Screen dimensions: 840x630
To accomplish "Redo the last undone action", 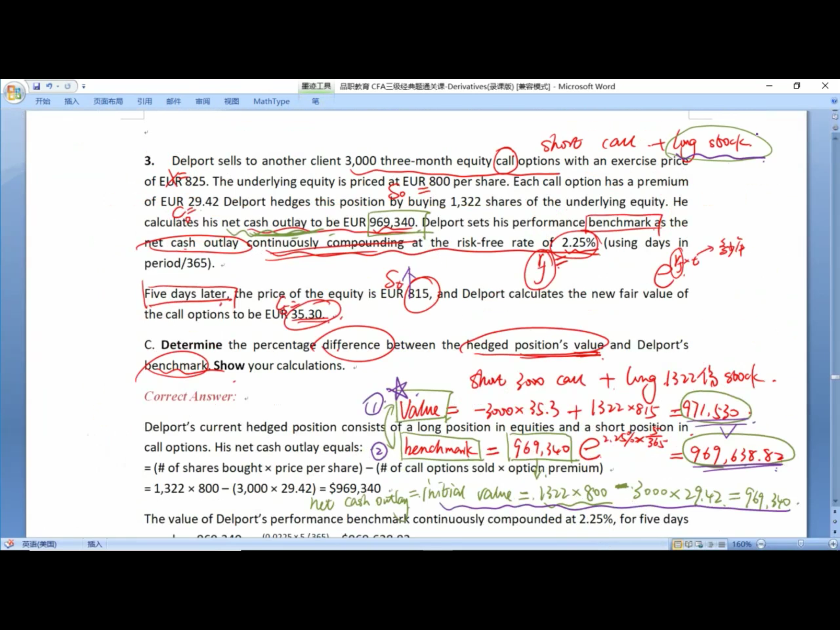I will (x=68, y=86).
